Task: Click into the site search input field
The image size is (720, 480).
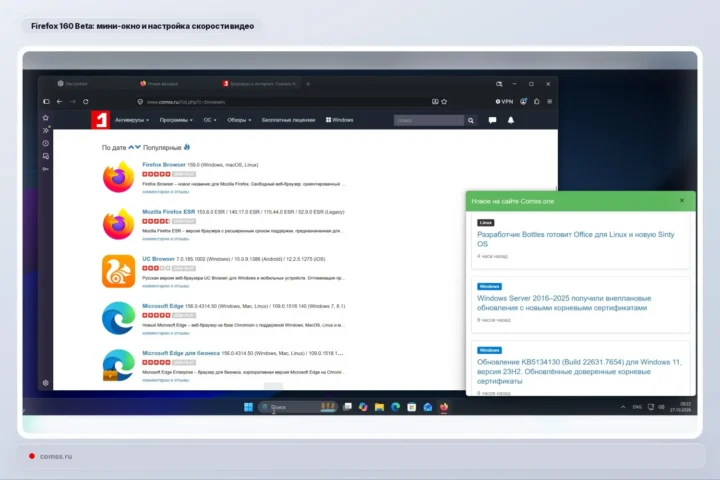Action: 428,120
